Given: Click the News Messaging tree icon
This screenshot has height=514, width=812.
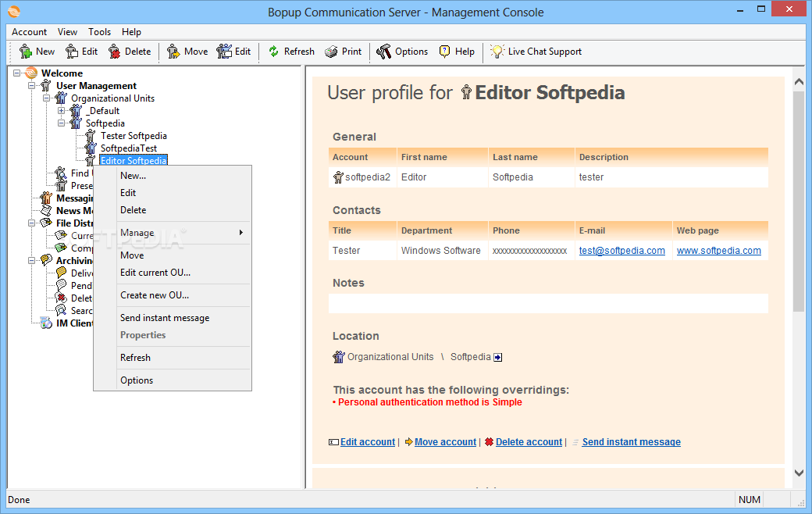Looking at the screenshot, I should pyautogui.click(x=47, y=210).
